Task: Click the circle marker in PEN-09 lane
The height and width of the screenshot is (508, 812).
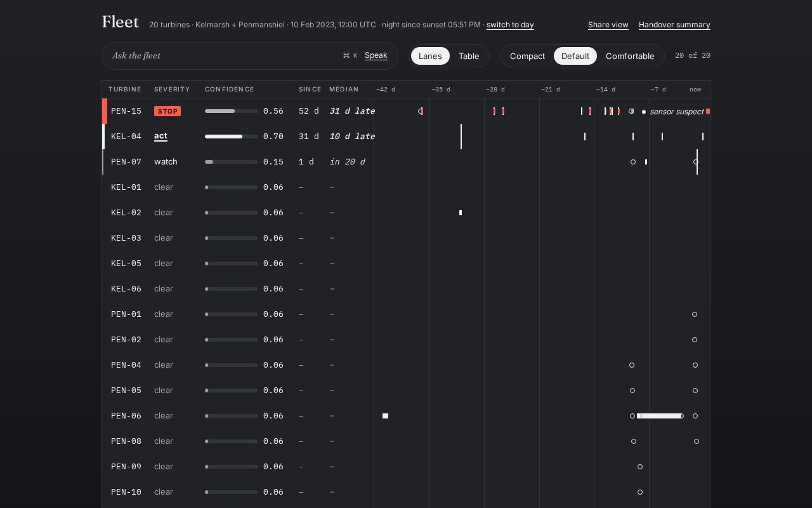Action: tap(640, 467)
